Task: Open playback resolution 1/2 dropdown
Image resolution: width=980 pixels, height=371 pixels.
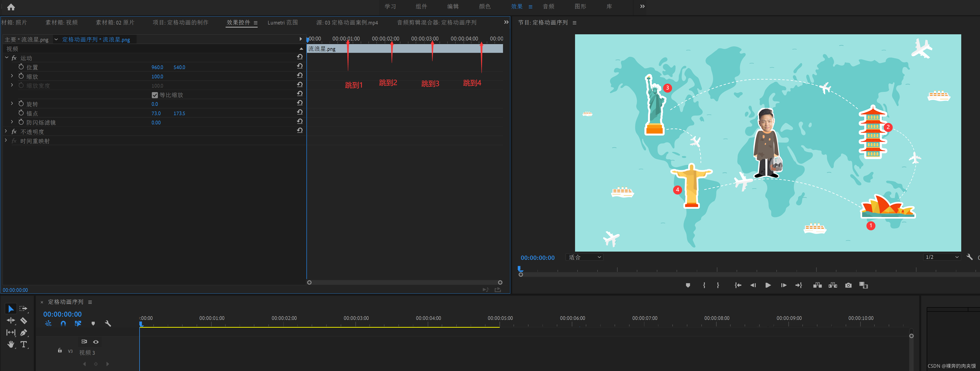Action: click(942, 257)
